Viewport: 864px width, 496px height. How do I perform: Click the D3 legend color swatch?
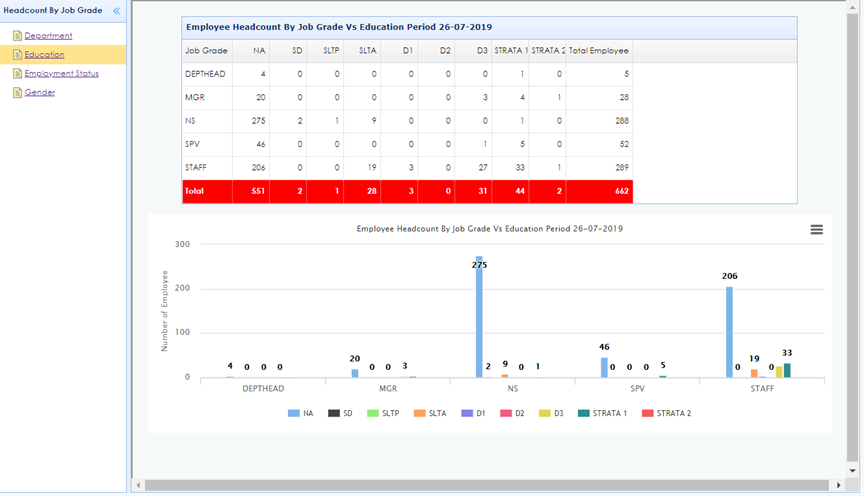coord(546,413)
